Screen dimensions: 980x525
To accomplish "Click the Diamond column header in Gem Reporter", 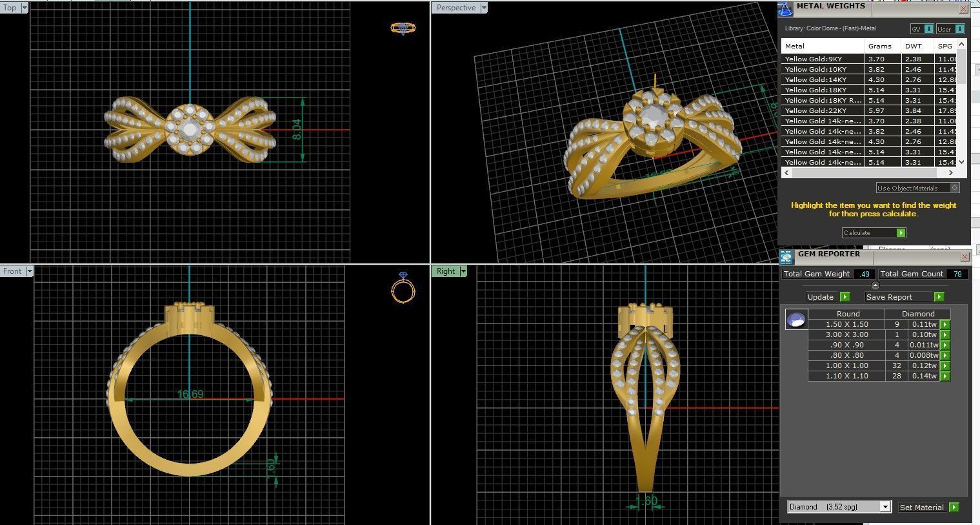I will [918, 314].
